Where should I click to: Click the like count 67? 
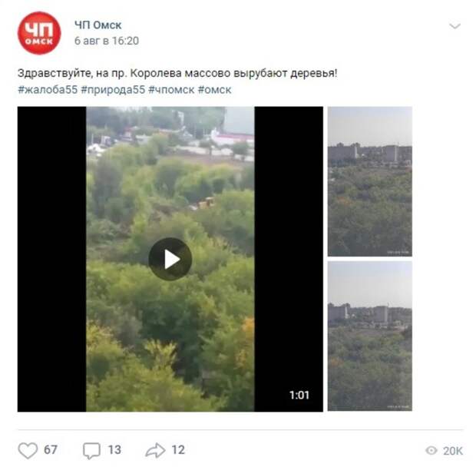[51, 450]
